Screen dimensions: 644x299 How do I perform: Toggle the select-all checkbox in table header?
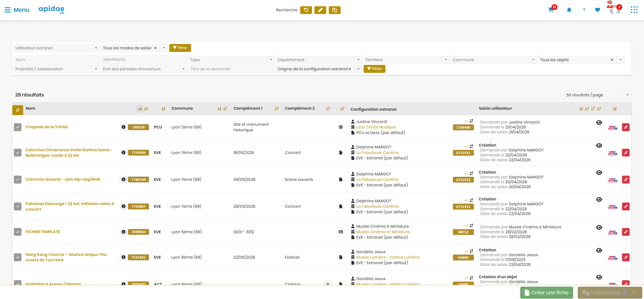[18, 110]
